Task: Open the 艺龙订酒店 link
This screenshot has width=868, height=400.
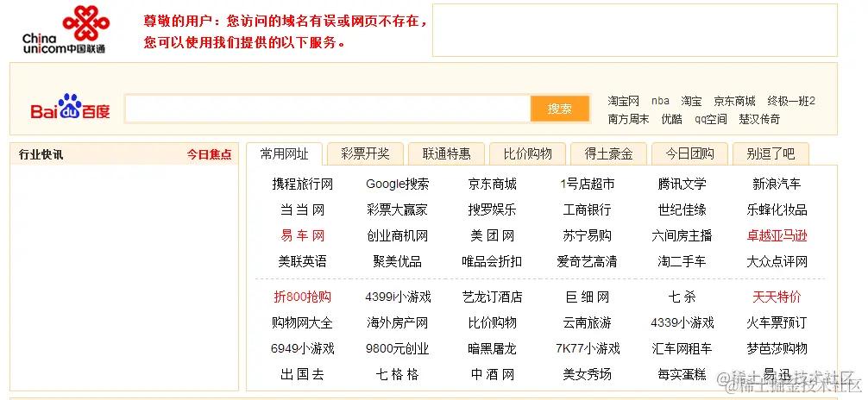Action: pyautogui.click(x=492, y=297)
